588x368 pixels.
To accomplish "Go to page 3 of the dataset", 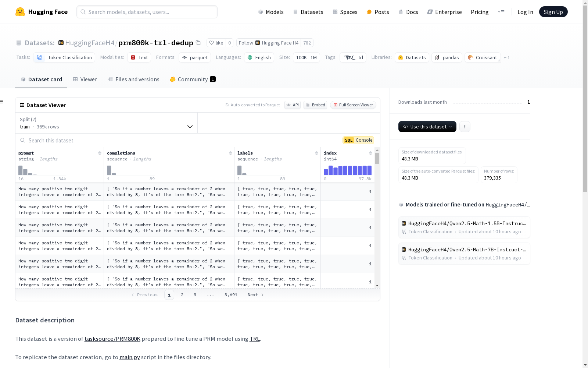I will [195, 295].
